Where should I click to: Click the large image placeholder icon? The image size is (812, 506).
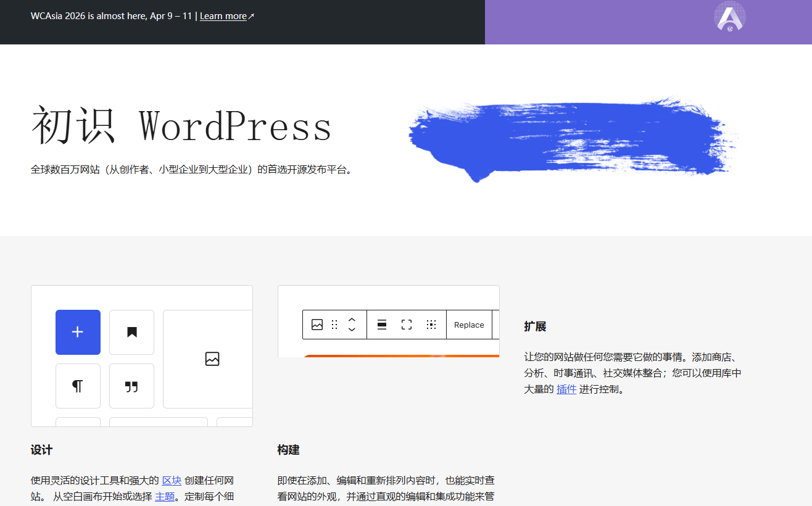(212, 359)
